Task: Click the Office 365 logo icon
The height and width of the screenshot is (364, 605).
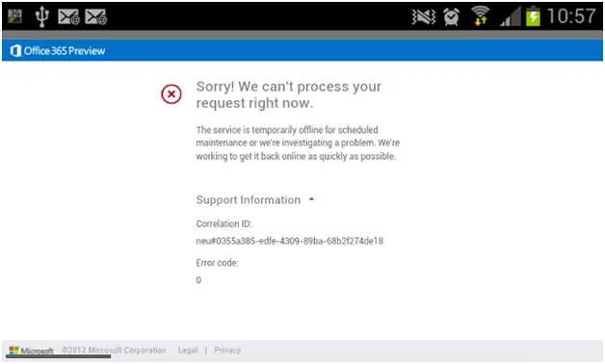Action: click(15, 50)
